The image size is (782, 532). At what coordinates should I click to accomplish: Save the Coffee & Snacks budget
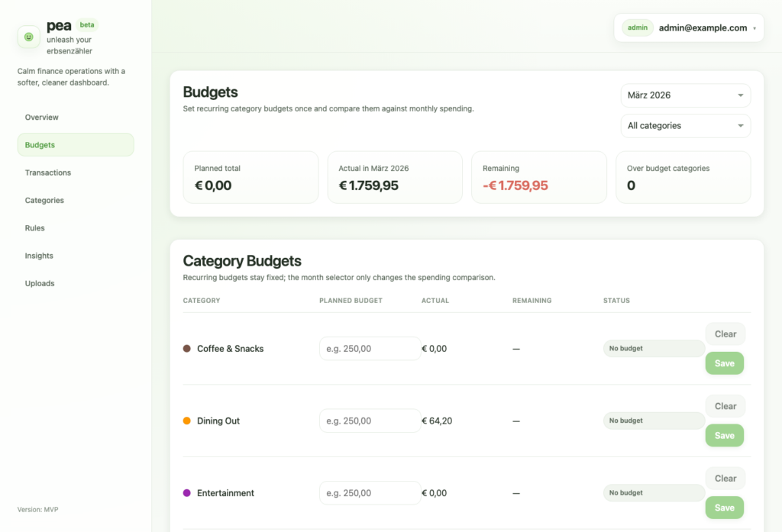724,363
